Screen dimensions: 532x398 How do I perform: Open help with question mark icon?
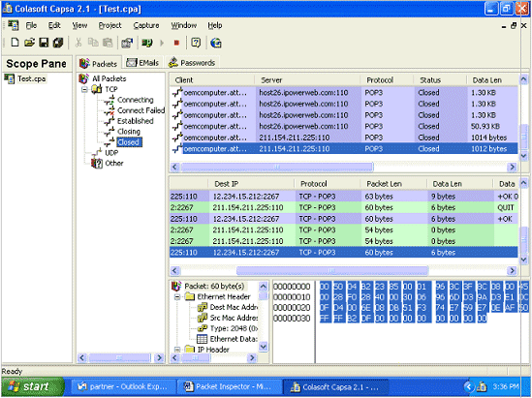click(x=196, y=43)
